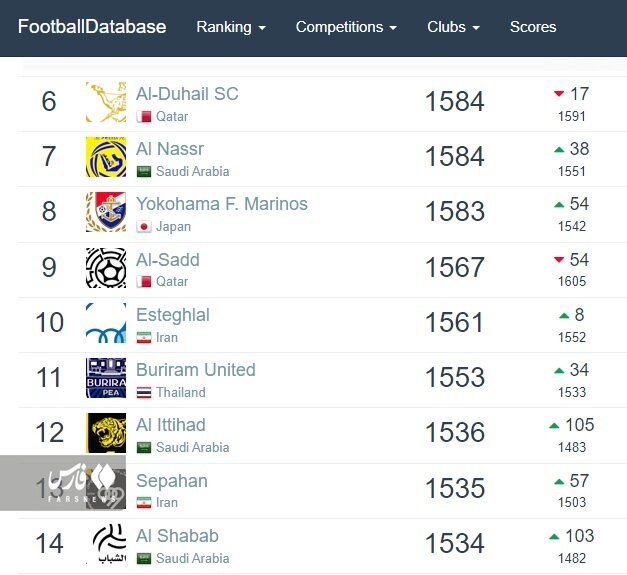This screenshot has height=575, width=627.
Task: Open the Sepahan club link
Action: (172, 481)
